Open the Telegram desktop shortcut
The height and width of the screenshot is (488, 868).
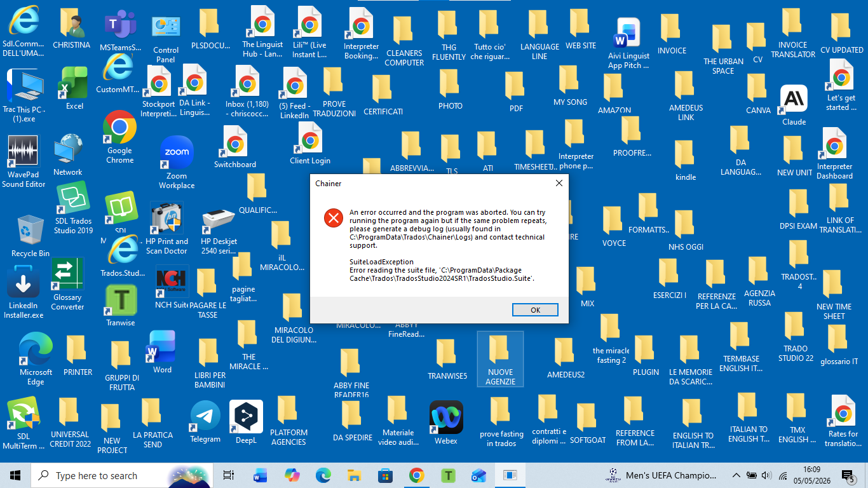[205, 422]
